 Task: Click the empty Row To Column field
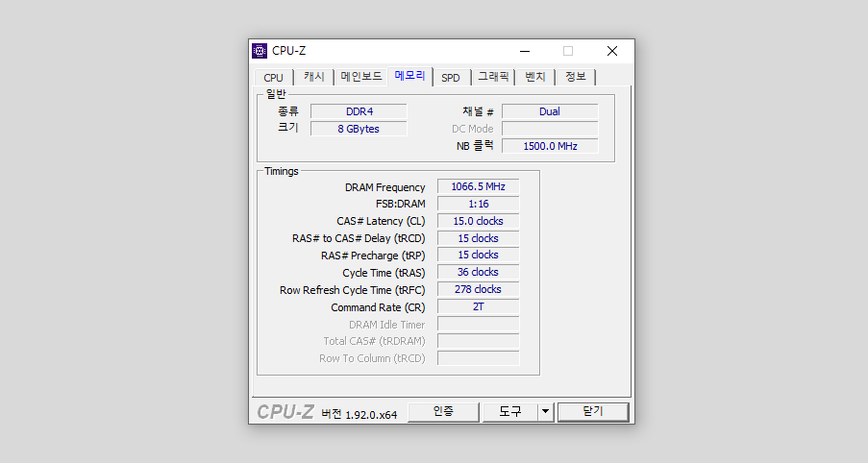click(479, 358)
